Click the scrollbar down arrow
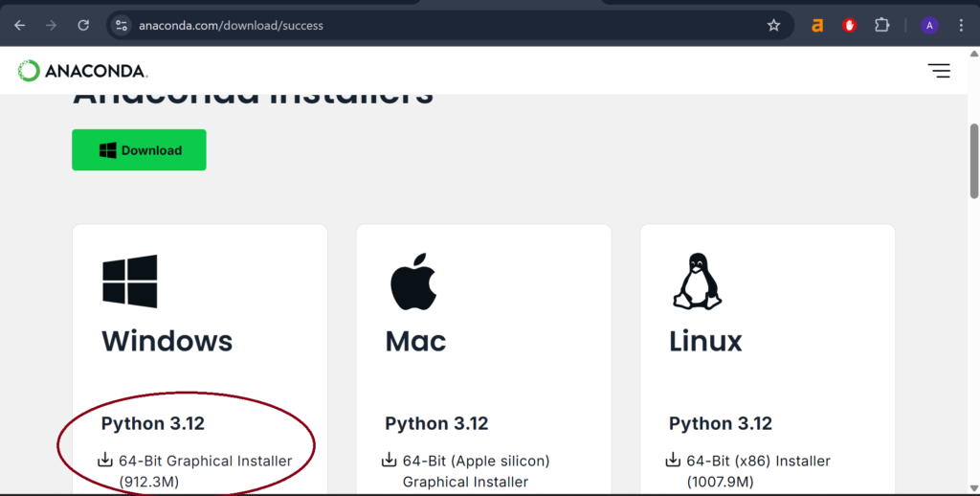This screenshot has width=980, height=496. point(974,488)
